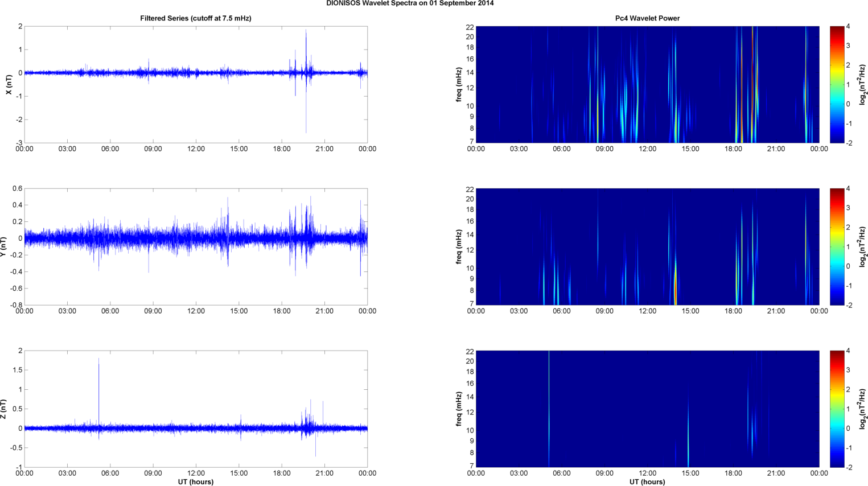This screenshot has width=868, height=486.
Task: Click the '15:00' tick under the middle spectrogram
Action: 690,311
